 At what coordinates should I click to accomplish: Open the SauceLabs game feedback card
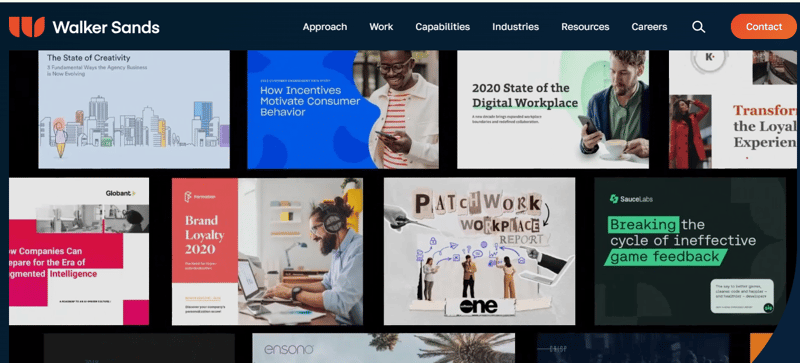(x=690, y=251)
